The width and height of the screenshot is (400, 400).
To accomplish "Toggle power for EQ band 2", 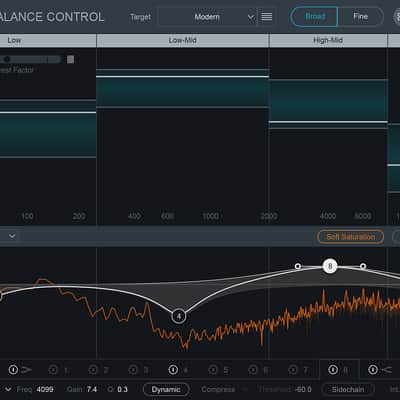I will (93, 370).
